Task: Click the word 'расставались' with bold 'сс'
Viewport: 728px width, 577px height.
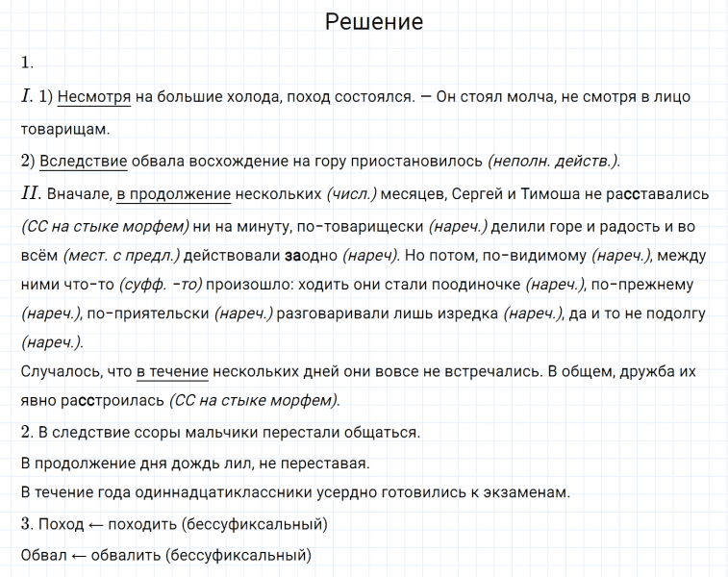Action: tap(658, 194)
